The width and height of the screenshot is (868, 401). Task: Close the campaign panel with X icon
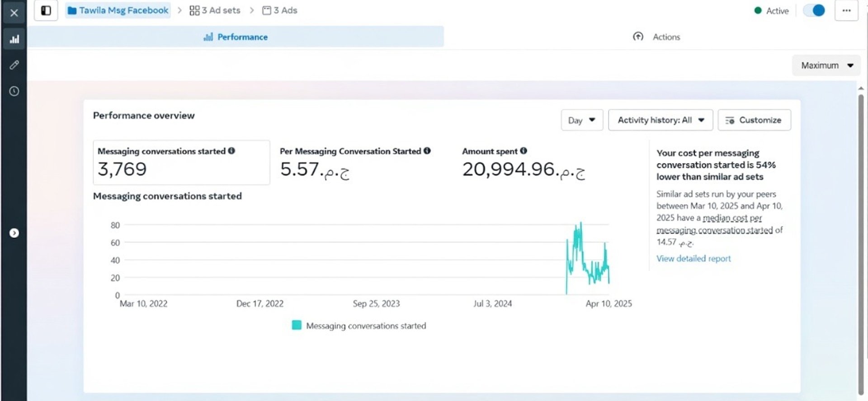[x=14, y=13]
